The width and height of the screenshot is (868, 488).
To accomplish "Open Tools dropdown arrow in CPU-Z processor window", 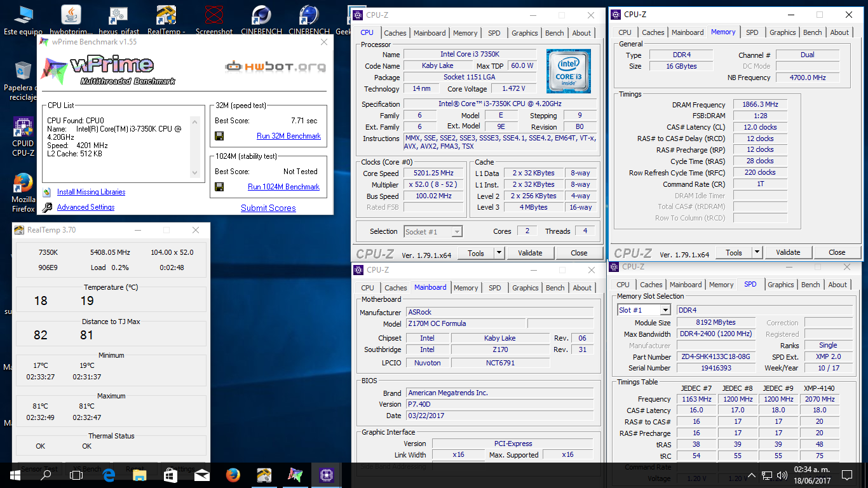I will [x=499, y=253].
